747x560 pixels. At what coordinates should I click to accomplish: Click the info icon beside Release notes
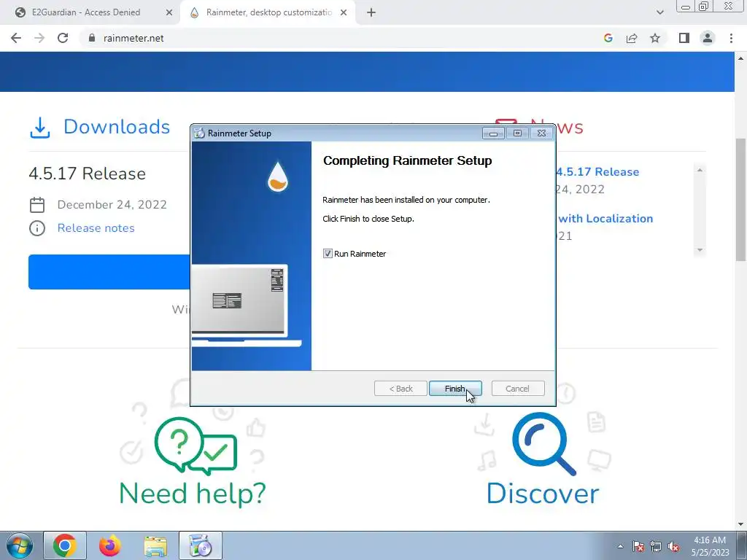pyautogui.click(x=37, y=228)
